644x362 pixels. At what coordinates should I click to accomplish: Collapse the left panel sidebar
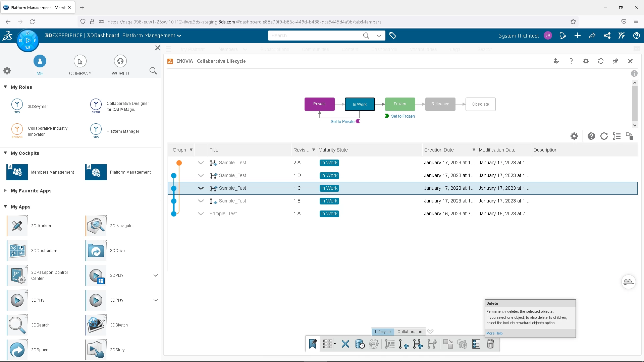pyautogui.click(x=157, y=47)
